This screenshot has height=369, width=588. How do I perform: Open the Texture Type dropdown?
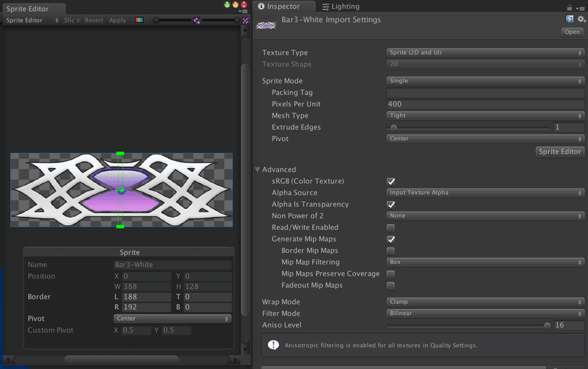pos(485,52)
